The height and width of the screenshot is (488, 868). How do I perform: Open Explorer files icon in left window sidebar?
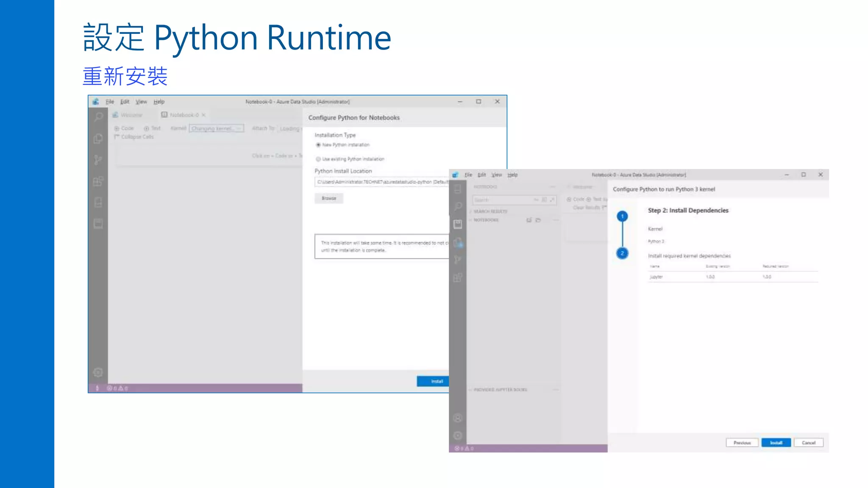pos(98,139)
